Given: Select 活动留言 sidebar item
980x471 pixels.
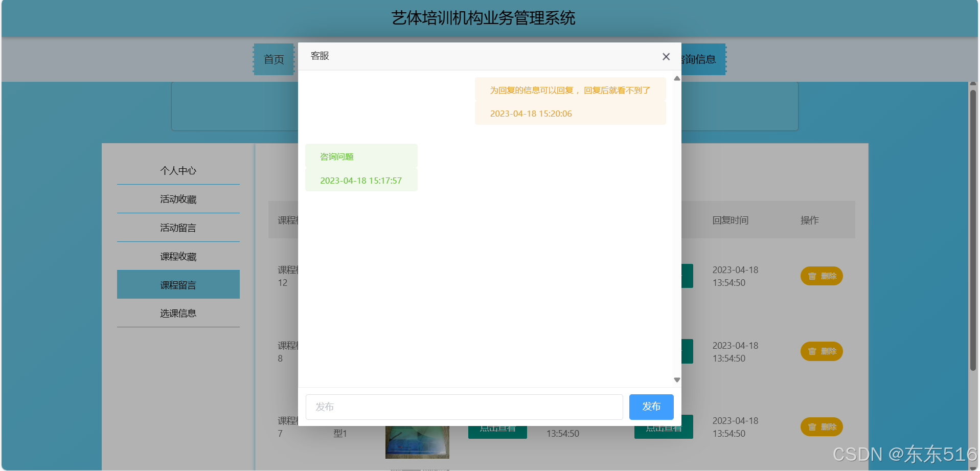Looking at the screenshot, I should click(178, 228).
